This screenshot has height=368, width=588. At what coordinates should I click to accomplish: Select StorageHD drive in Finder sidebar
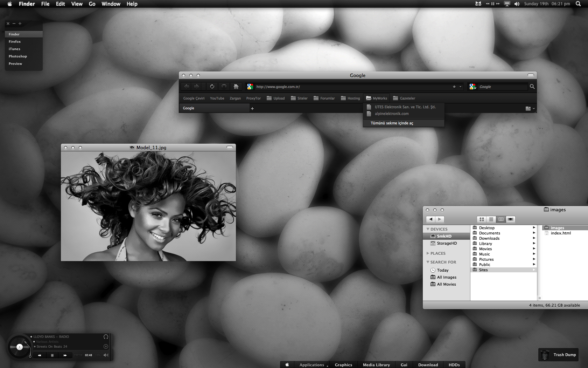click(446, 243)
